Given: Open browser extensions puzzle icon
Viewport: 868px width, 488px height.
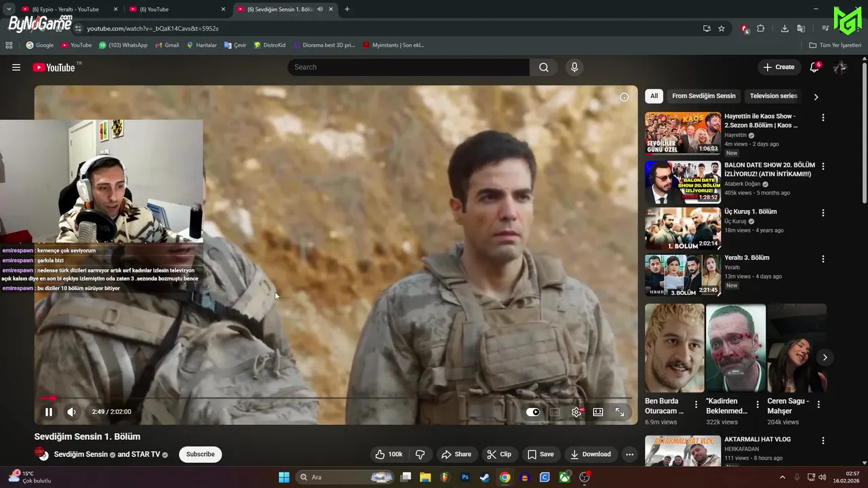Looking at the screenshot, I should (x=760, y=28).
